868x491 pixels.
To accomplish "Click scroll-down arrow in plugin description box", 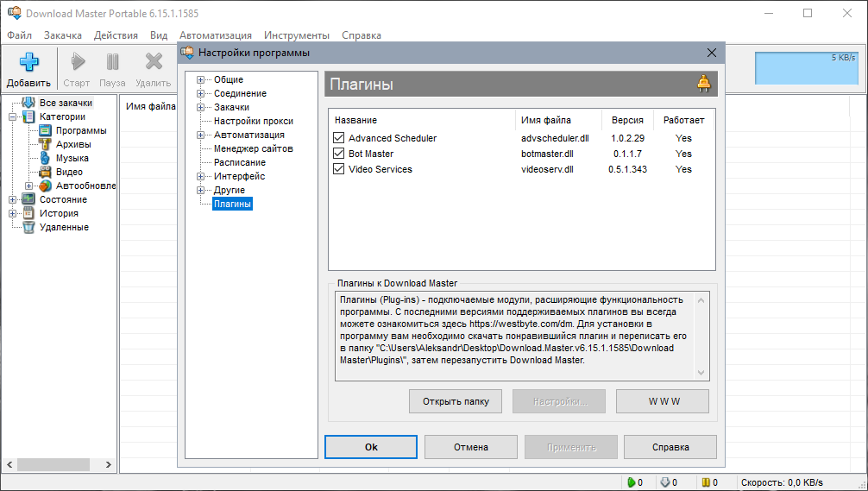I will (x=701, y=373).
